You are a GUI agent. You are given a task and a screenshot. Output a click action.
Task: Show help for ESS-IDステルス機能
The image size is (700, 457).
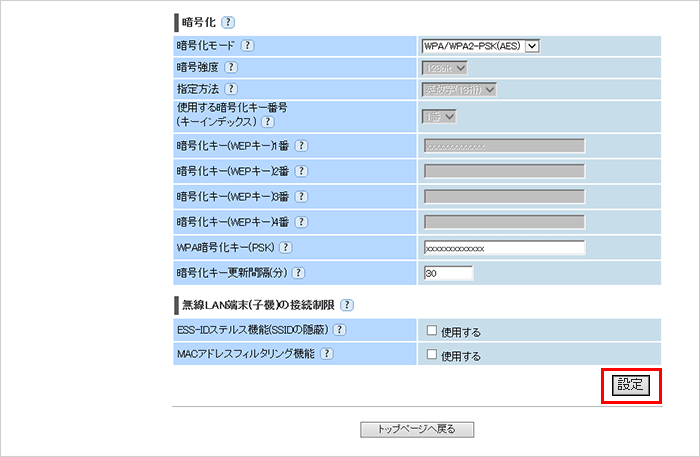click(x=340, y=330)
